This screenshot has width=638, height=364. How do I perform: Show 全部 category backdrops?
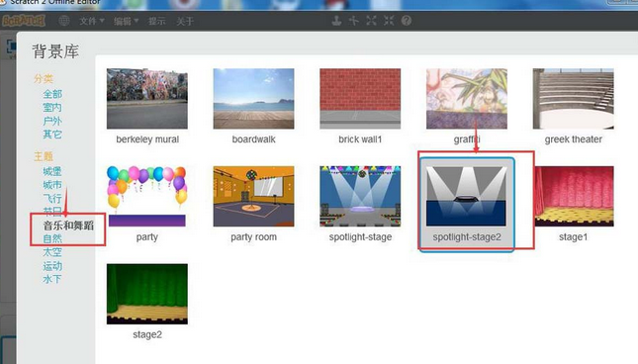[x=52, y=94]
